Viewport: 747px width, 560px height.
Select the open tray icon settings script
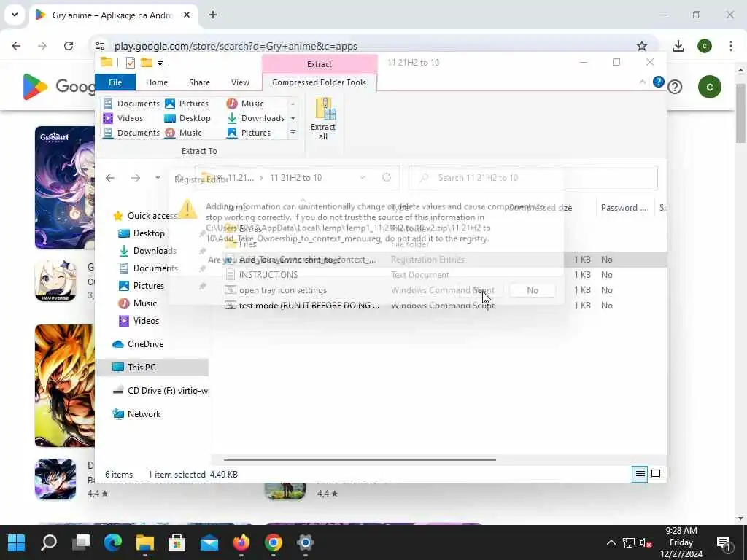pyautogui.click(x=276, y=290)
